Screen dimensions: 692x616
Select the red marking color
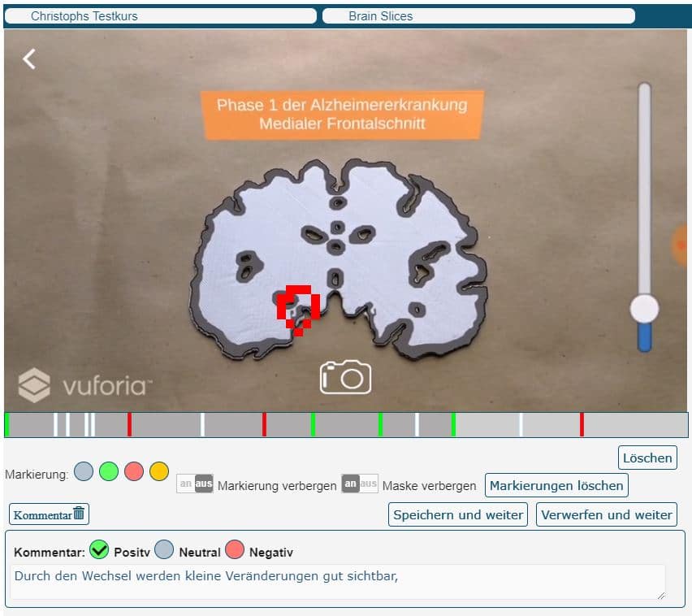point(134,471)
